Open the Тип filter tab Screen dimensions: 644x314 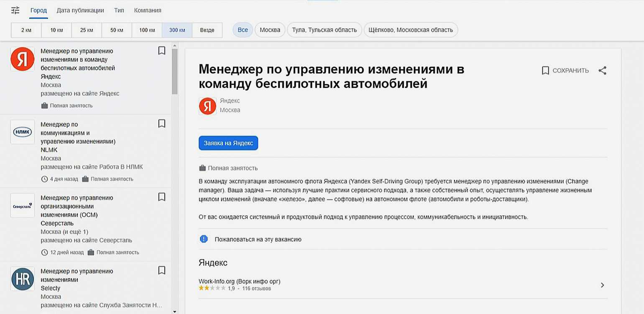point(119,10)
